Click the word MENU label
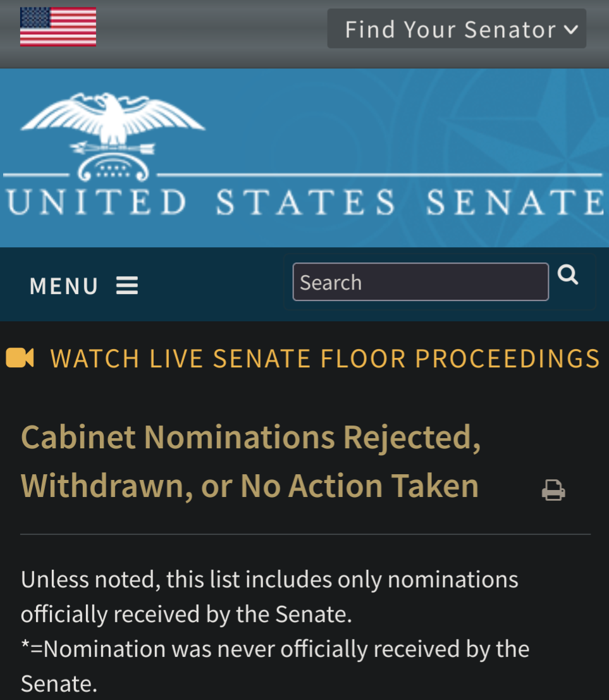This screenshot has height=700, width=609. point(64,286)
